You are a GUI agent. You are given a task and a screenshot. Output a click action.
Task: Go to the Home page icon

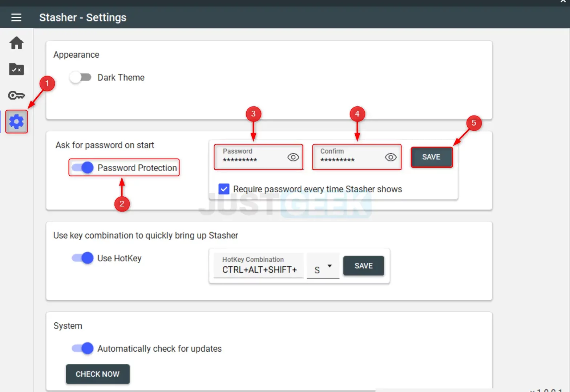[x=16, y=43]
